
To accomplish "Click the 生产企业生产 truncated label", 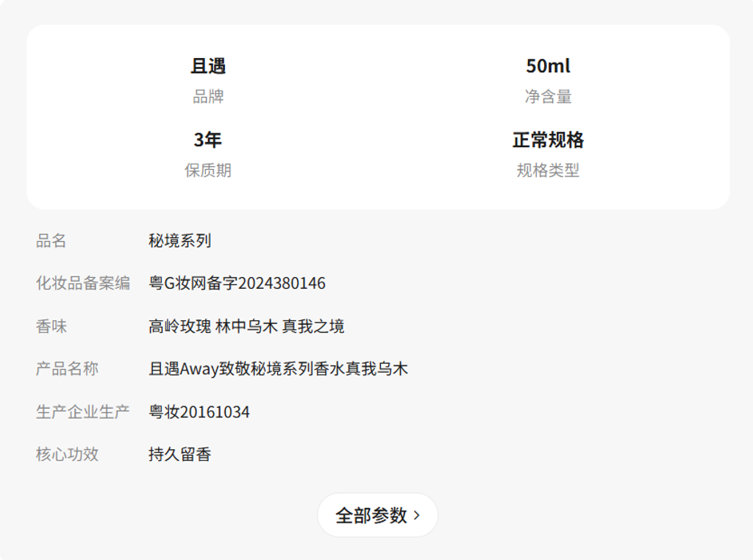I will 82,412.
